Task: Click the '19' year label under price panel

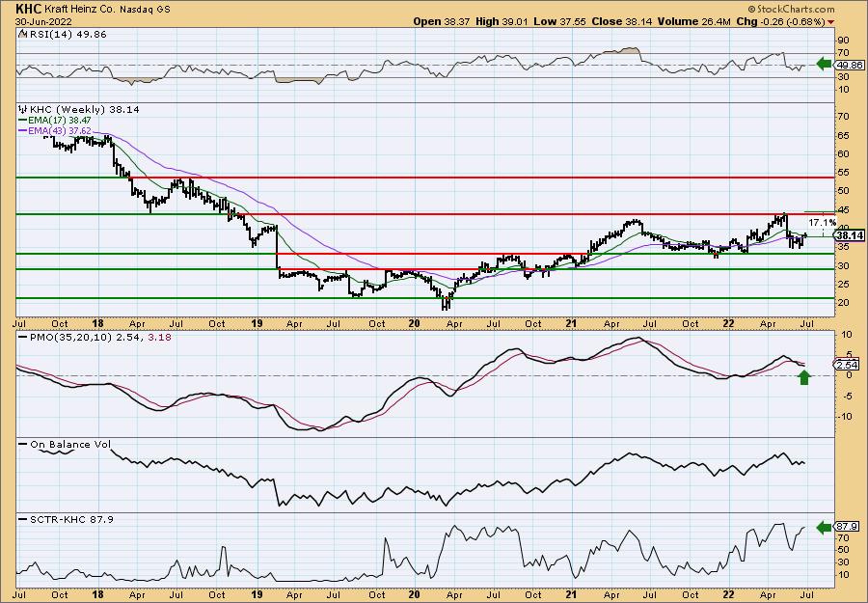Action: (x=258, y=323)
